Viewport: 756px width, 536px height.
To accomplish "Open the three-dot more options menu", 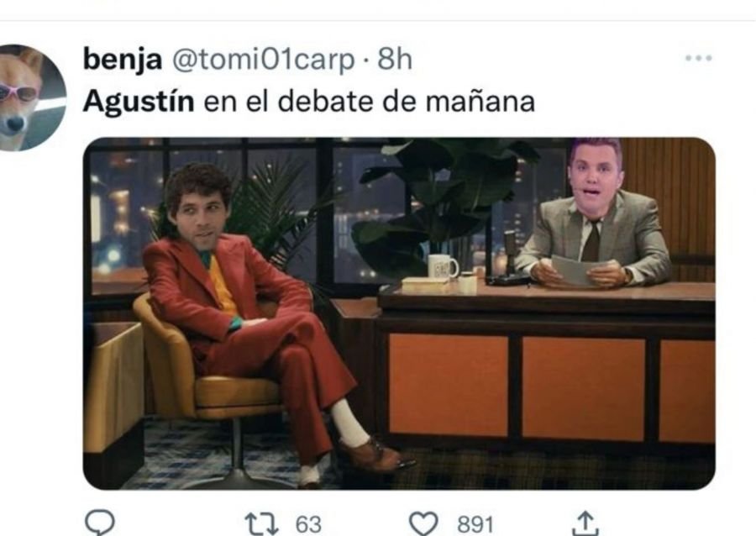I will [x=699, y=58].
